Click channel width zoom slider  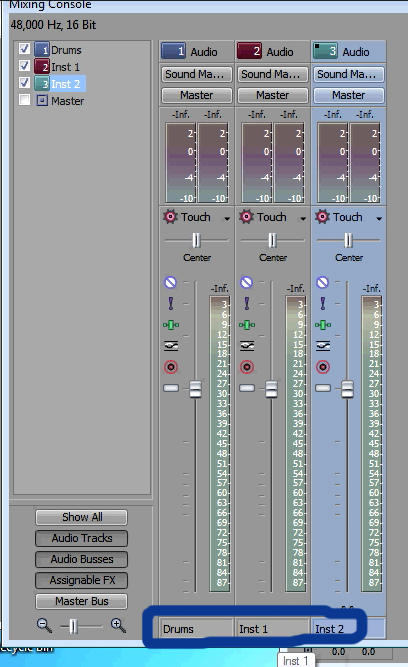[73, 626]
